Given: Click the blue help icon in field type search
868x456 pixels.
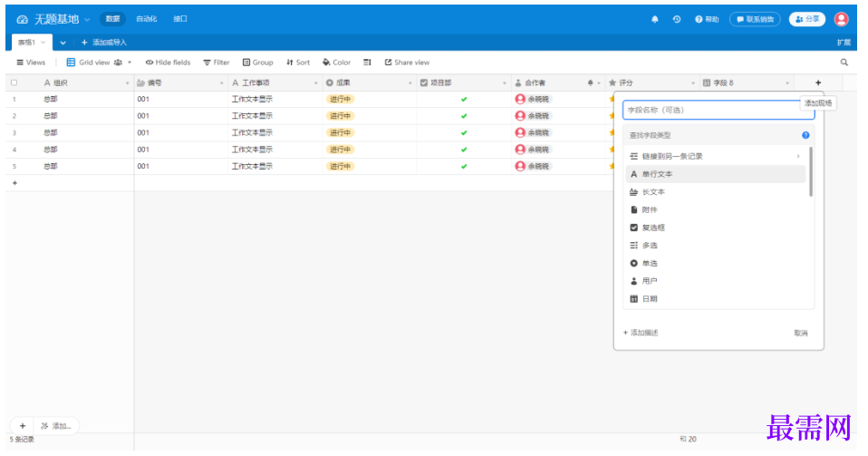Looking at the screenshot, I should [x=805, y=135].
